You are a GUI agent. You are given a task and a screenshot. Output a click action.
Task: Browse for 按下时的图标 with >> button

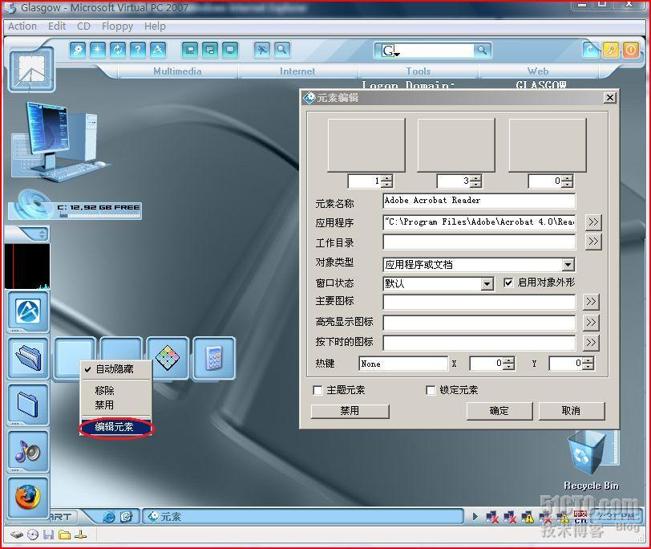tap(591, 343)
